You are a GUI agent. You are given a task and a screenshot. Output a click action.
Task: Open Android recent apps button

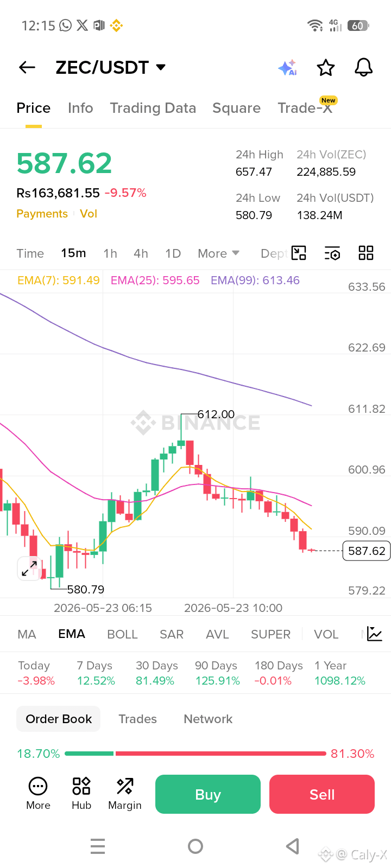click(98, 846)
